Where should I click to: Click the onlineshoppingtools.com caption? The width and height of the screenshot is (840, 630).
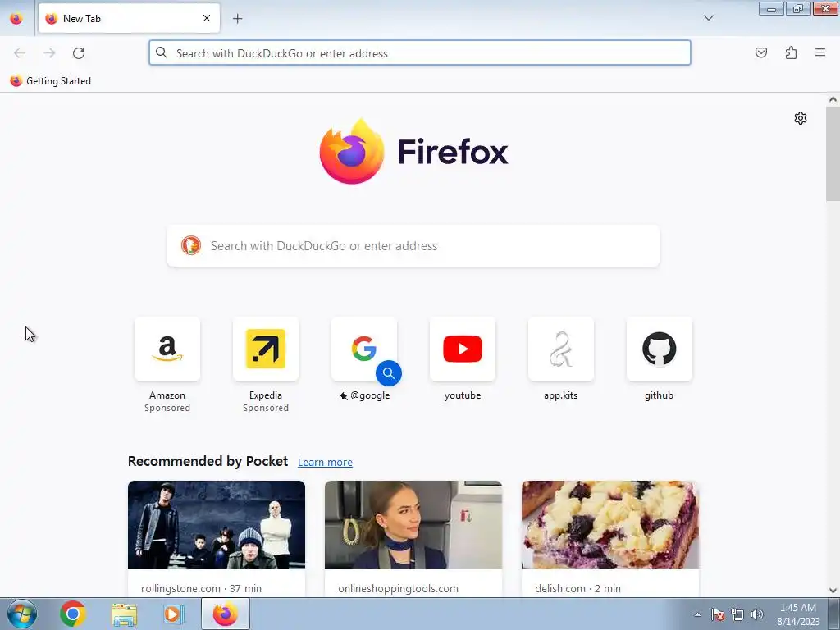click(398, 588)
